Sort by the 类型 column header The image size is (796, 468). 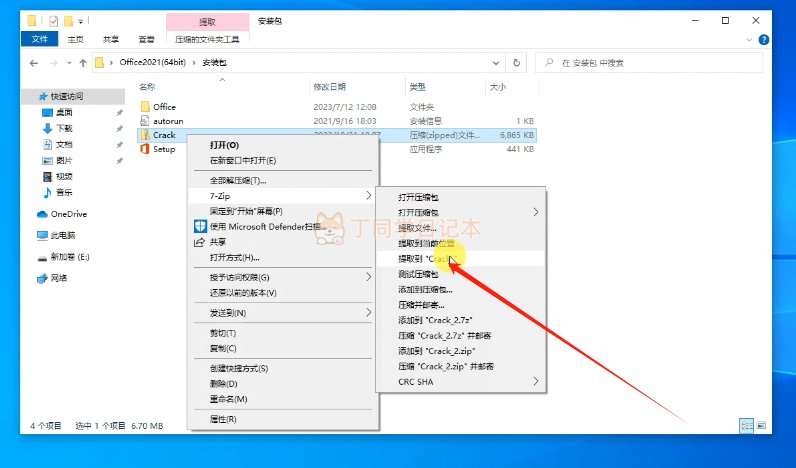coord(417,87)
